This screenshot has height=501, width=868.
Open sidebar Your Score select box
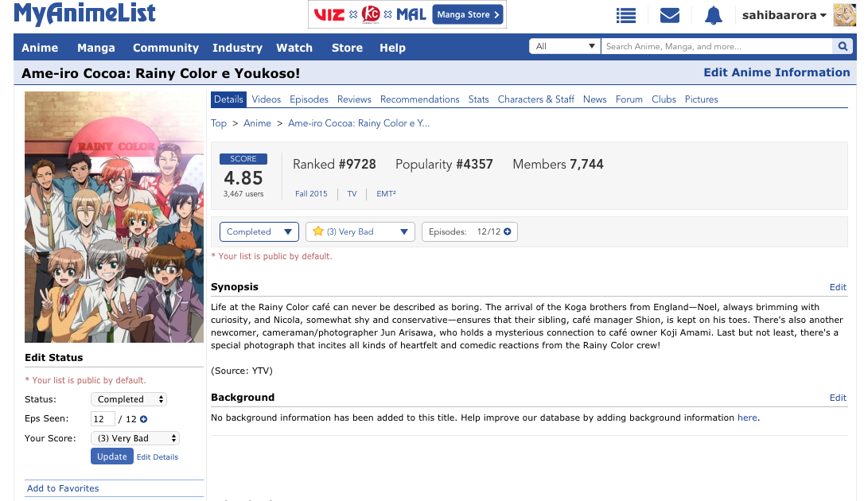pos(134,438)
